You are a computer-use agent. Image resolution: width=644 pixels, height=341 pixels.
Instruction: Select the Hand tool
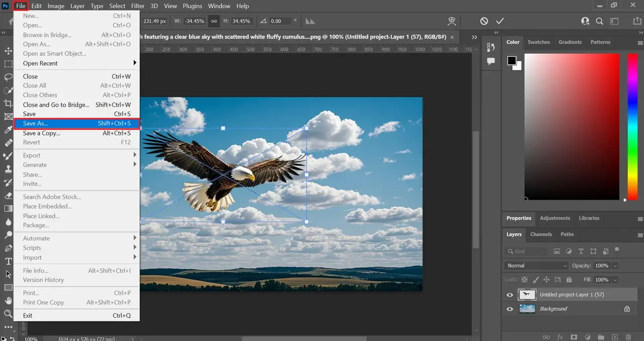coord(9,300)
